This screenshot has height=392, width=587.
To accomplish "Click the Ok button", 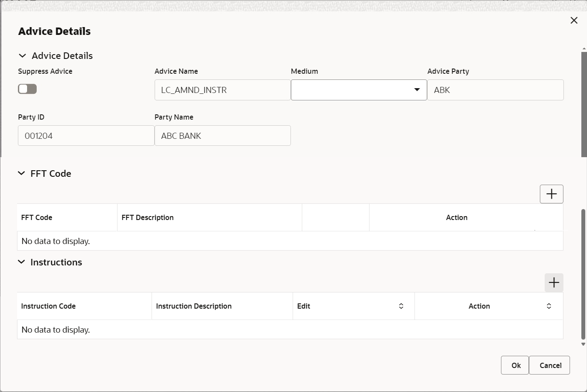I will point(515,365).
